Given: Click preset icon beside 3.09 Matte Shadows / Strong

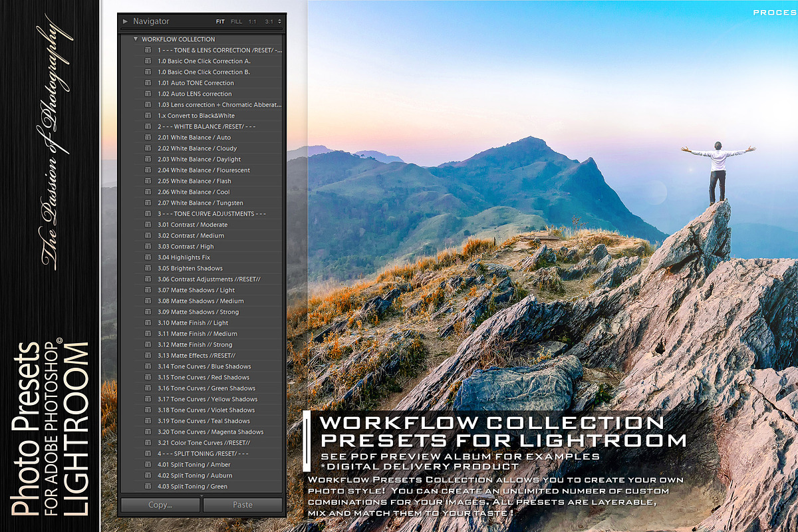Looking at the screenshot, I should coord(148,312).
